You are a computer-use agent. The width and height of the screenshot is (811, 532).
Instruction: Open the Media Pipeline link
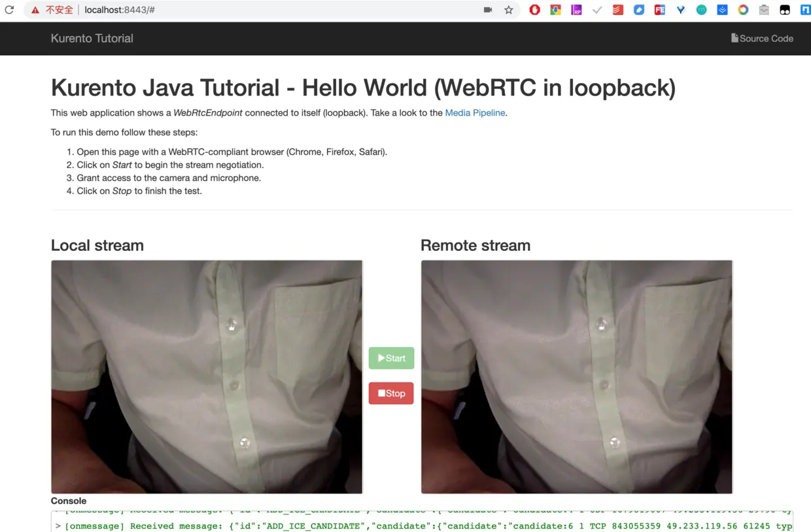pyautogui.click(x=475, y=113)
